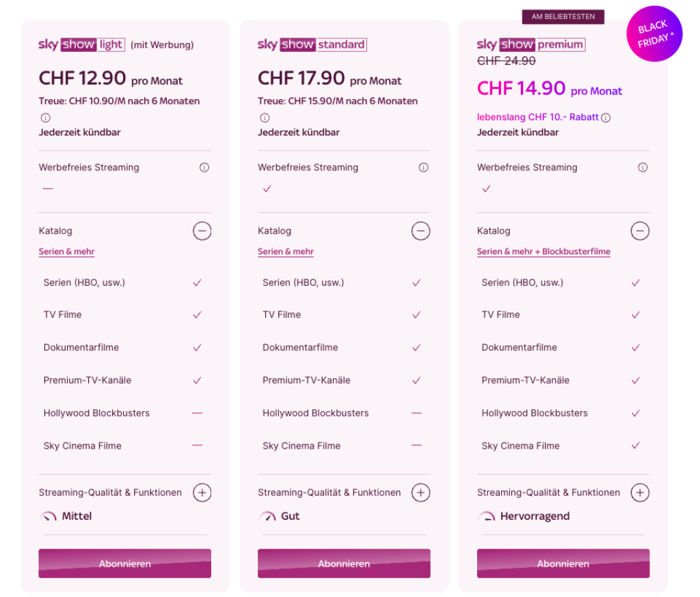Viewport: 700px width, 597px height.
Task: Click the Sky Show Premium logo
Action: (531, 45)
